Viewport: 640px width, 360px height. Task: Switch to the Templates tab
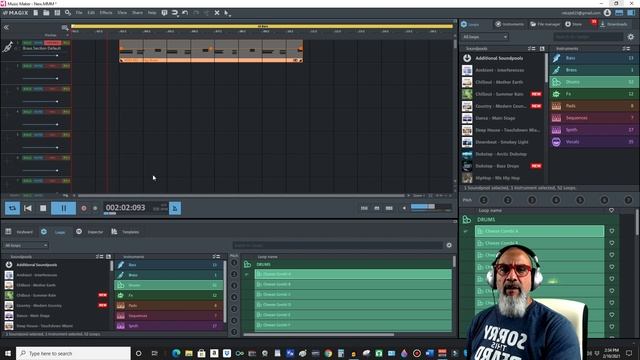pyautogui.click(x=126, y=232)
